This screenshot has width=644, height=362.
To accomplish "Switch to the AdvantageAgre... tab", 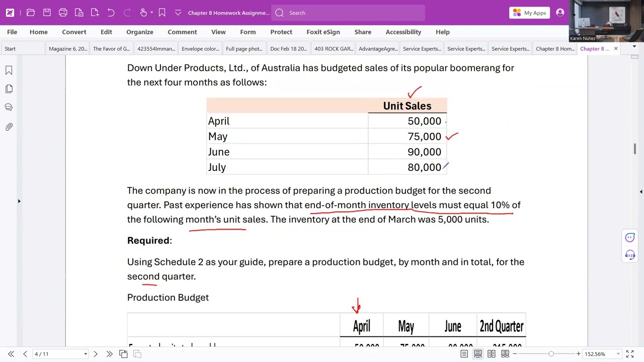I will [x=378, y=49].
